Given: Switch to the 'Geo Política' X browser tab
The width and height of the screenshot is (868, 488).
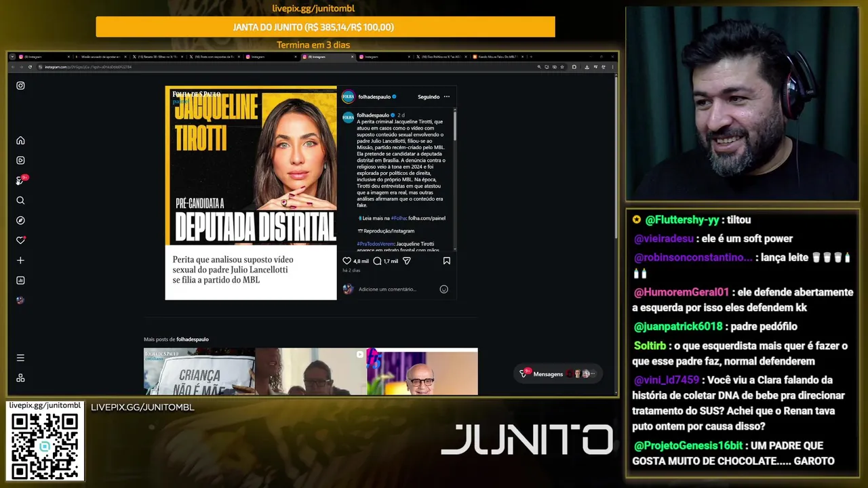Looking at the screenshot, I should [x=442, y=57].
